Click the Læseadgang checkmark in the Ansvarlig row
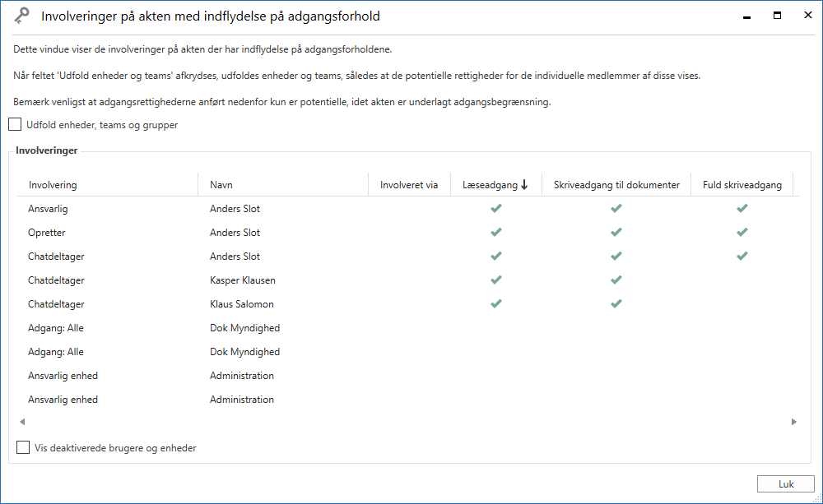The height and width of the screenshot is (504, 823). [x=496, y=209]
